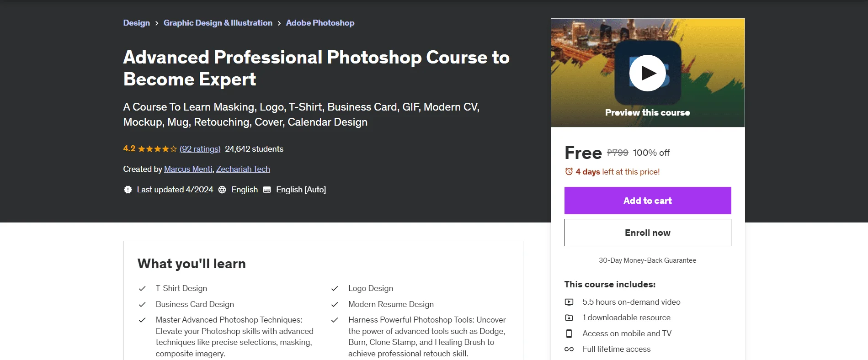Click the Last updated 4/2024 text
Viewport: 868px width, 360px height.
(x=175, y=190)
